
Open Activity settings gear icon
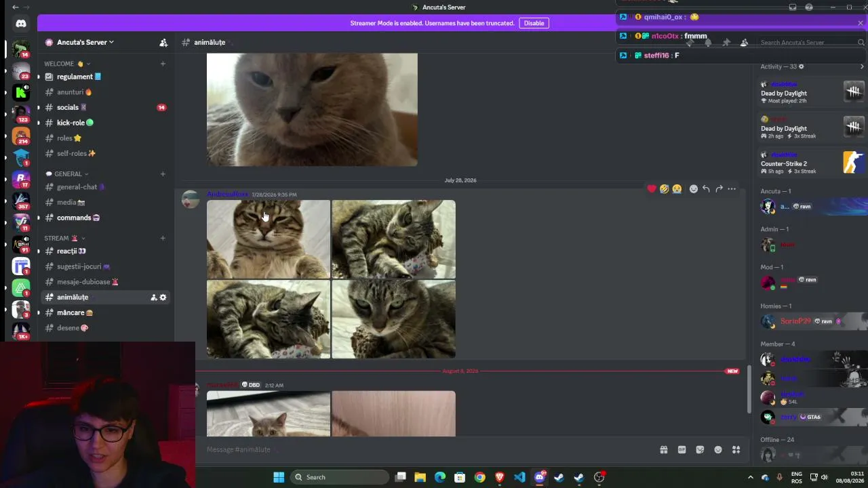(801, 66)
